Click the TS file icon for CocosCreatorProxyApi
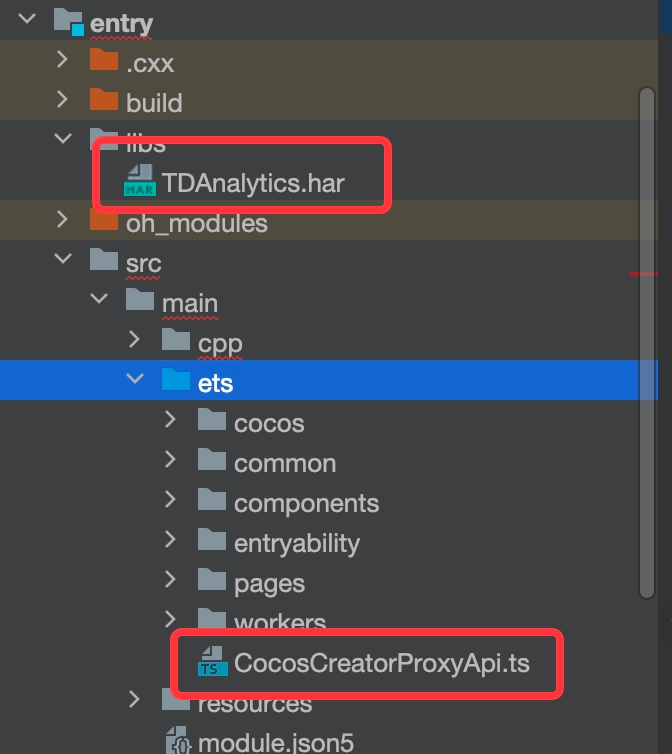 [213, 661]
